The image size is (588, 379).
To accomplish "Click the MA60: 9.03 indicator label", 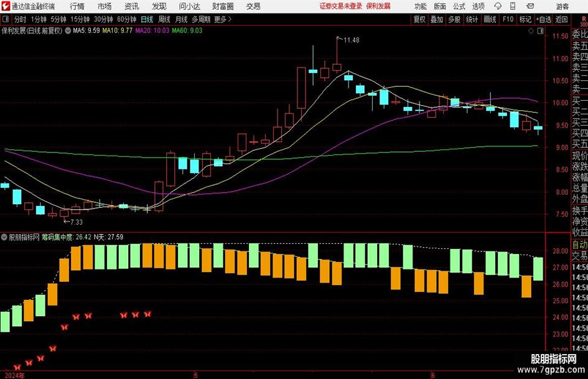I will click(x=187, y=30).
